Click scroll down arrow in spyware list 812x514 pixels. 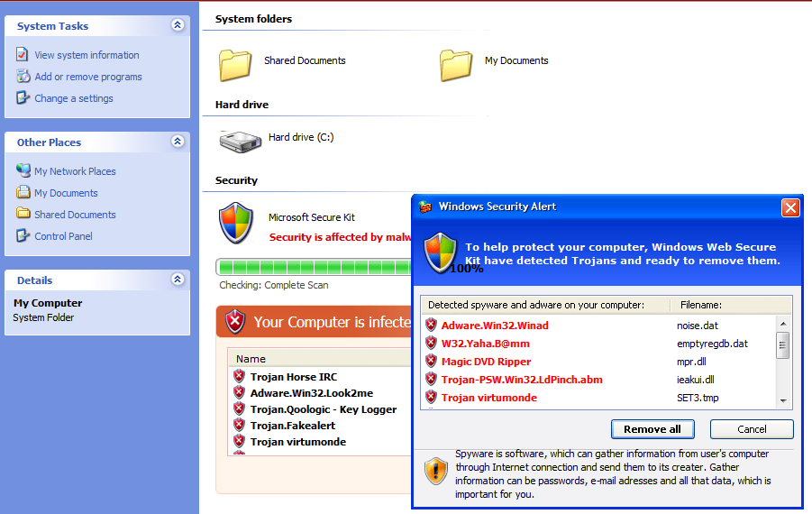[783, 400]
